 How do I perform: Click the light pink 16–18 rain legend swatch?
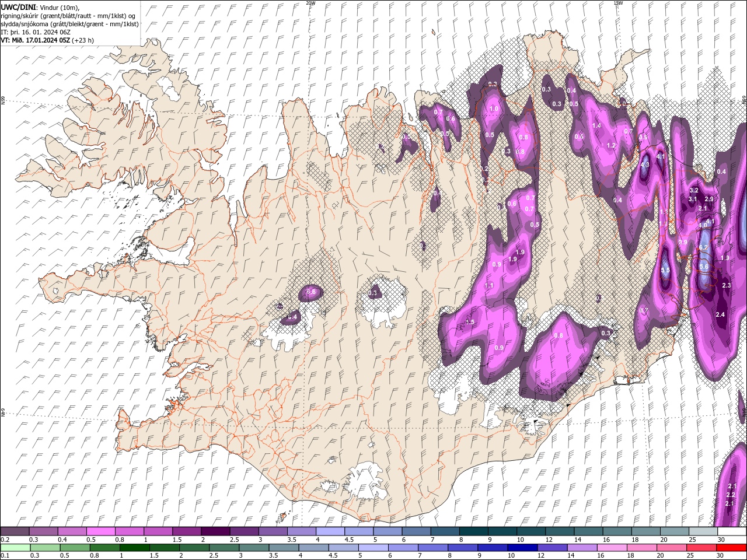pyautogui.click(x=612, y=548)
